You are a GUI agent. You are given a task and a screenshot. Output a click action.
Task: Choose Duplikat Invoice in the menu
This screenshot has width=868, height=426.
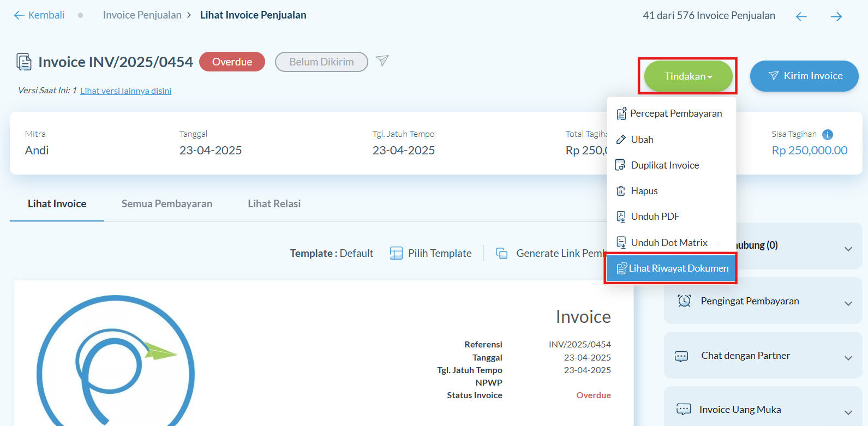click(665, 165)
